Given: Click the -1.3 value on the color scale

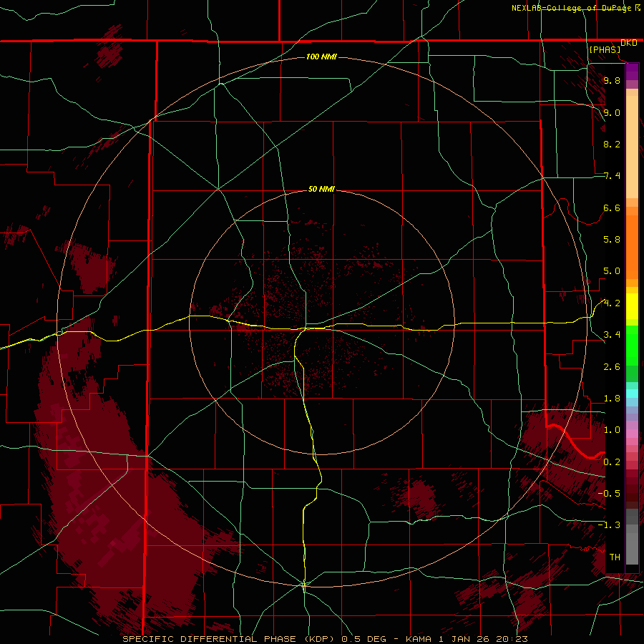Looking at the screenshot, I should 609,525.
